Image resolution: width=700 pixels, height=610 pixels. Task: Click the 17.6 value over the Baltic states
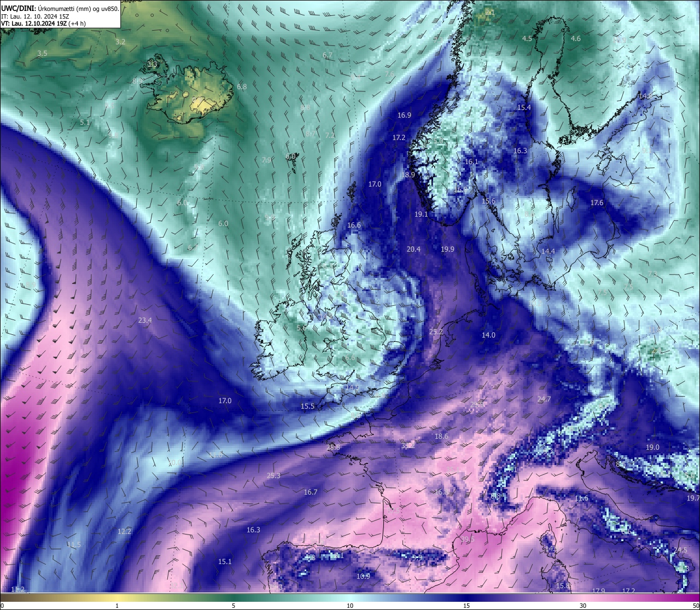(x=597, y=202)
